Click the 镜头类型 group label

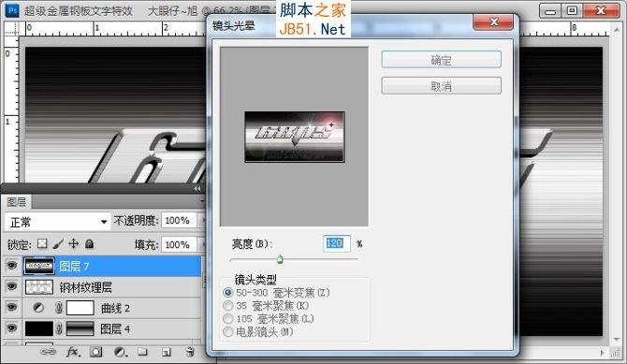[255, 279]
